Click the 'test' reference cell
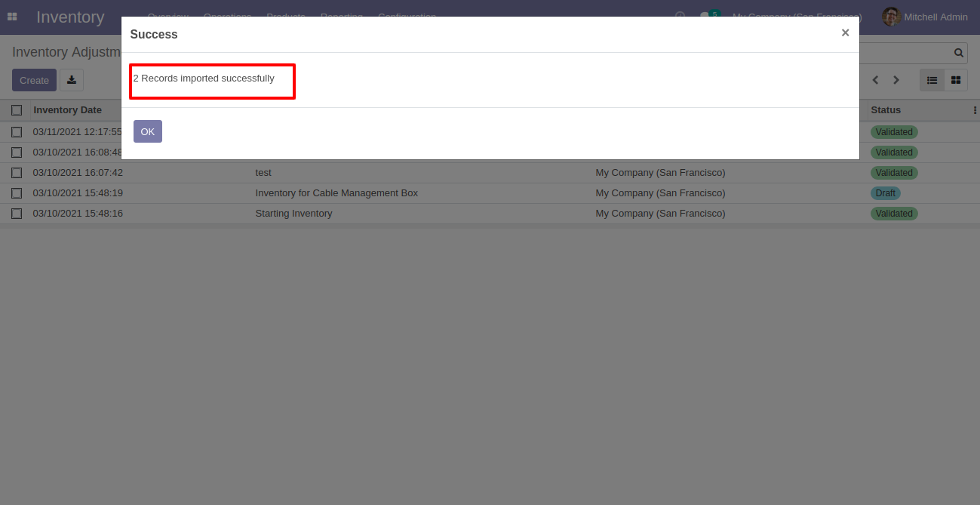 coord(263,173)
